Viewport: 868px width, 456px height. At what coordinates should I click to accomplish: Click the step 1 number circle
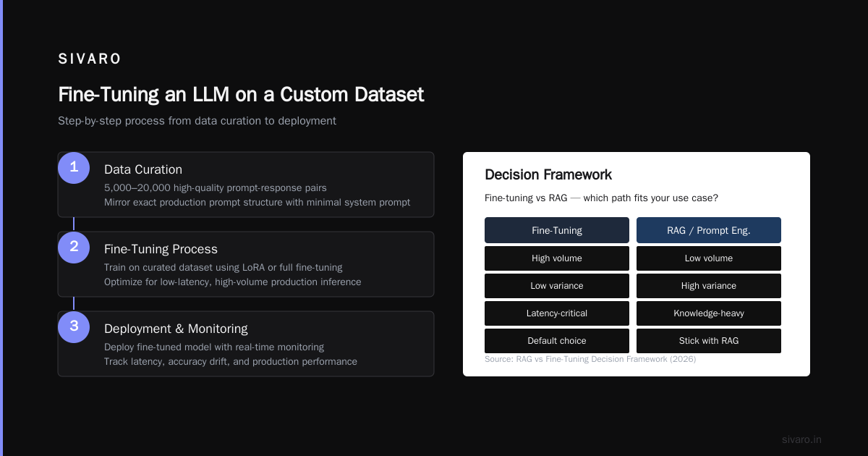74,168
